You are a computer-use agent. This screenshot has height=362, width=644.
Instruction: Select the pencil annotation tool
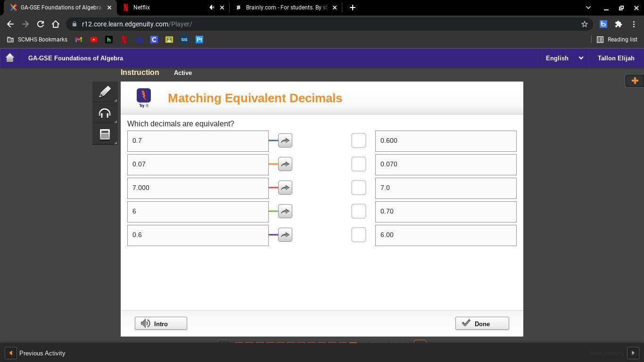pyautogui.click(x=105, y=91)
